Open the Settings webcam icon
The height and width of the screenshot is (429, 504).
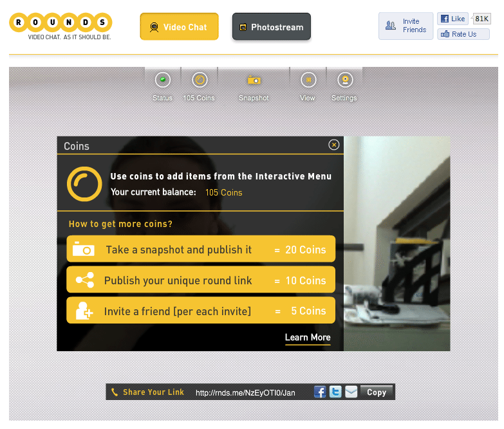pyautogui.click(x=345, y=80)
